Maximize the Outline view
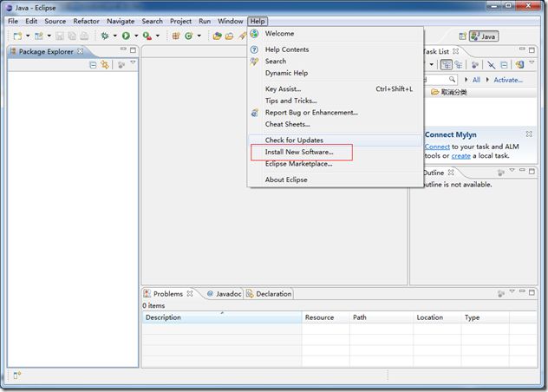548x392 pixels. pyautogui.click(x=532, y=172)
